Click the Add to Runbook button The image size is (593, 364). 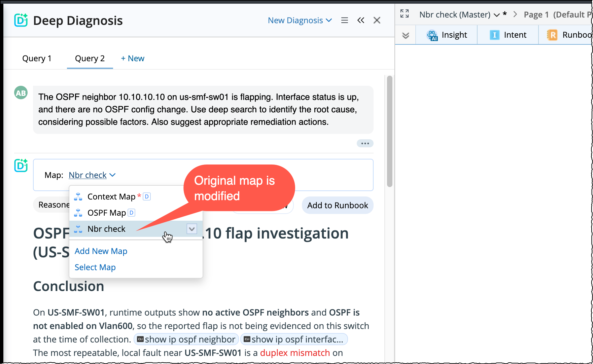tap(338, 205)
